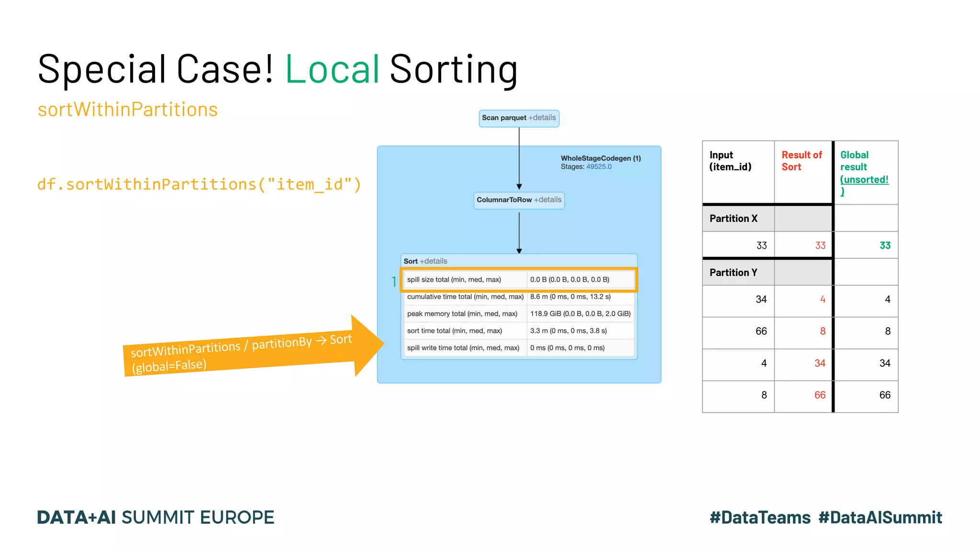Screen dimensions: 980x551
Task: Click peak memory total value
Action: tap(580, 314)
